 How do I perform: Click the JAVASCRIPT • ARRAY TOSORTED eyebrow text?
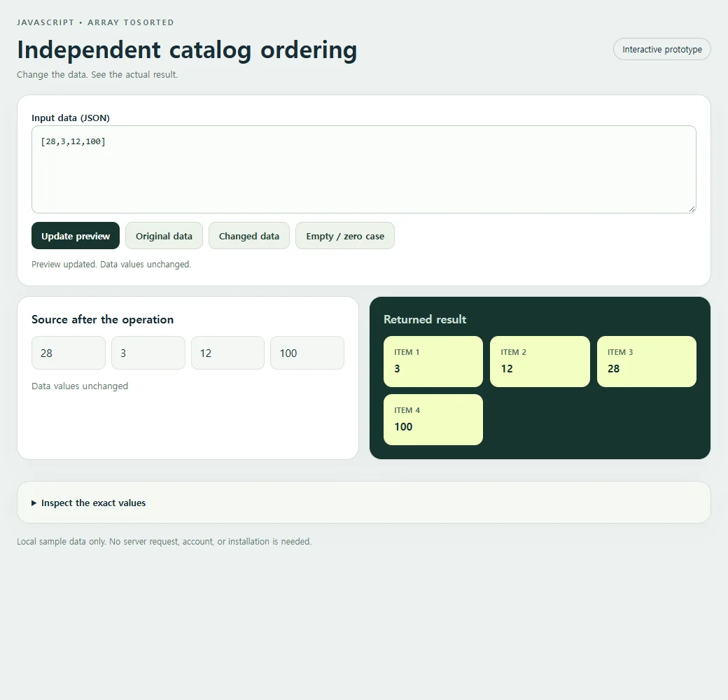[x=96, y=22]
